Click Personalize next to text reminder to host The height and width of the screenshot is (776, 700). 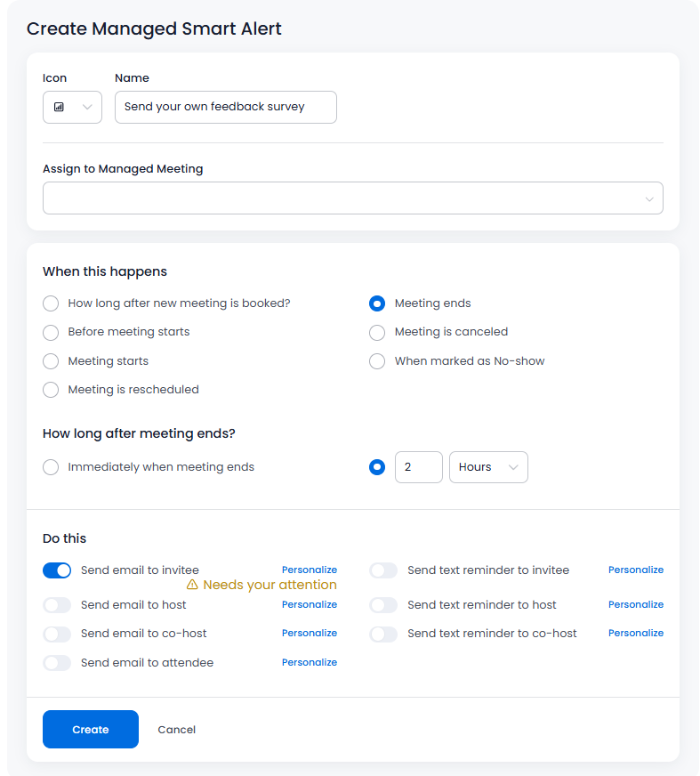[636, 604]
